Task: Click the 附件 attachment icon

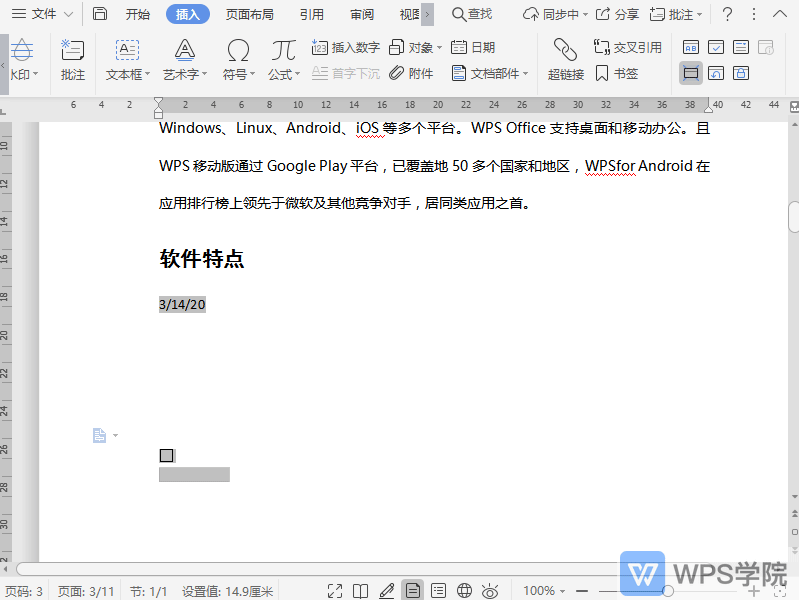Action: pos(411,73)
